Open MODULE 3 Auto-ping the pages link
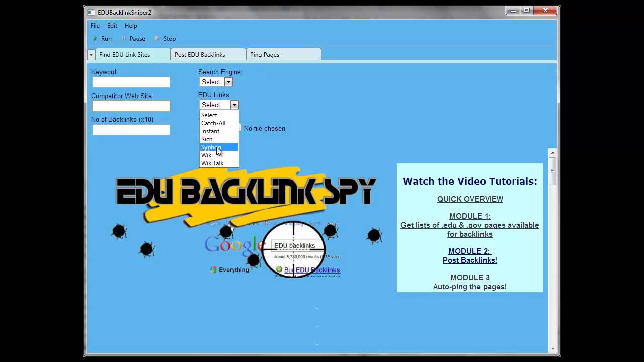 [x=470, y=282]
